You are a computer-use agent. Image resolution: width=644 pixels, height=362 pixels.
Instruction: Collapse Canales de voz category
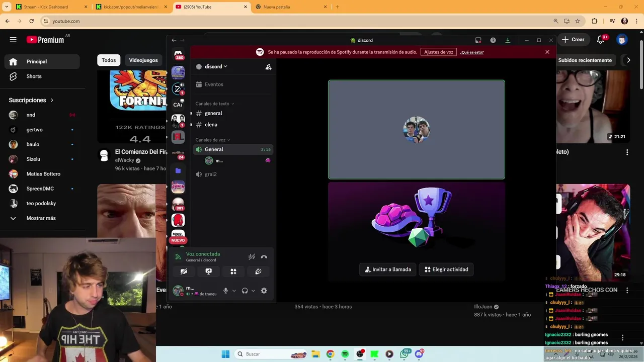(213, 140)
